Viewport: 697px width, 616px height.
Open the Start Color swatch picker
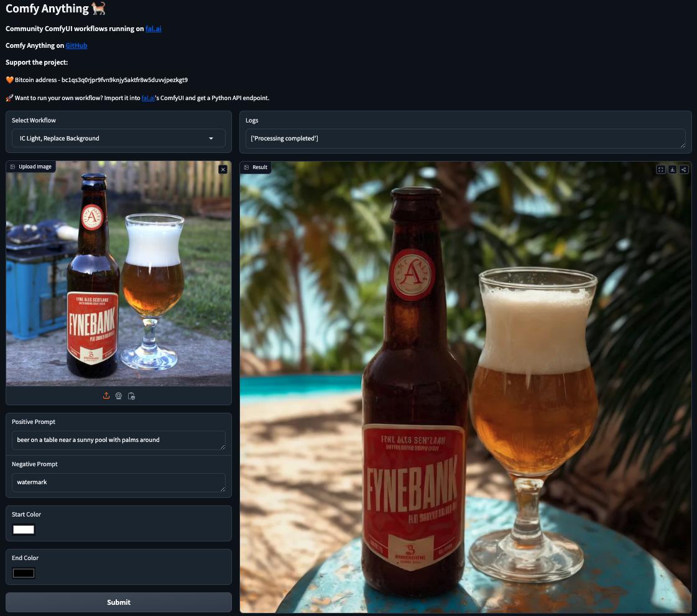pos(24,530)
